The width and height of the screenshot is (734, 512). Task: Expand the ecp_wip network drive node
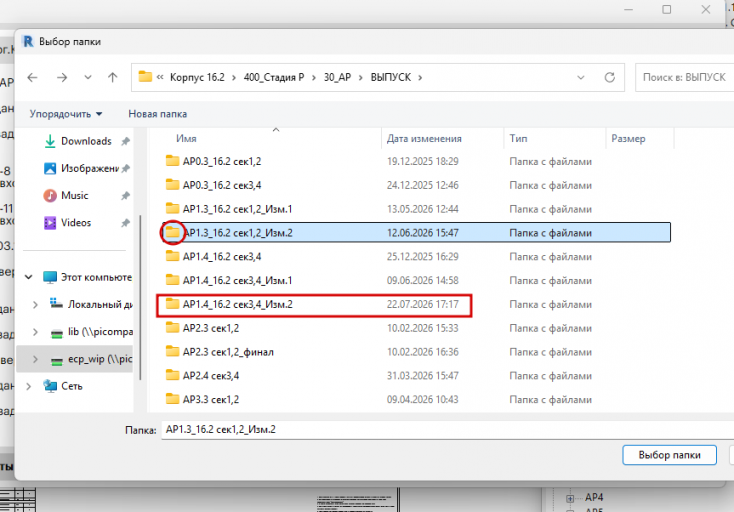[35, 359]
